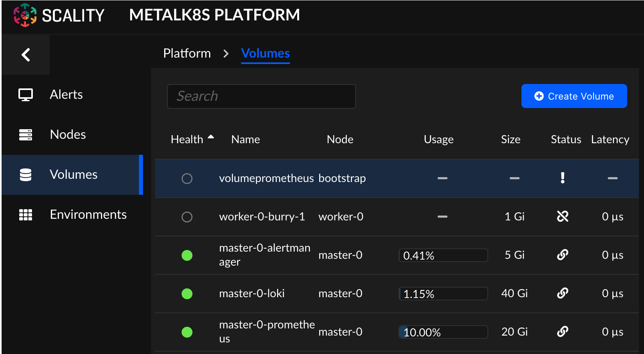Sort the table by Usage column
The image size is (644, 354).
coord(439,139)
